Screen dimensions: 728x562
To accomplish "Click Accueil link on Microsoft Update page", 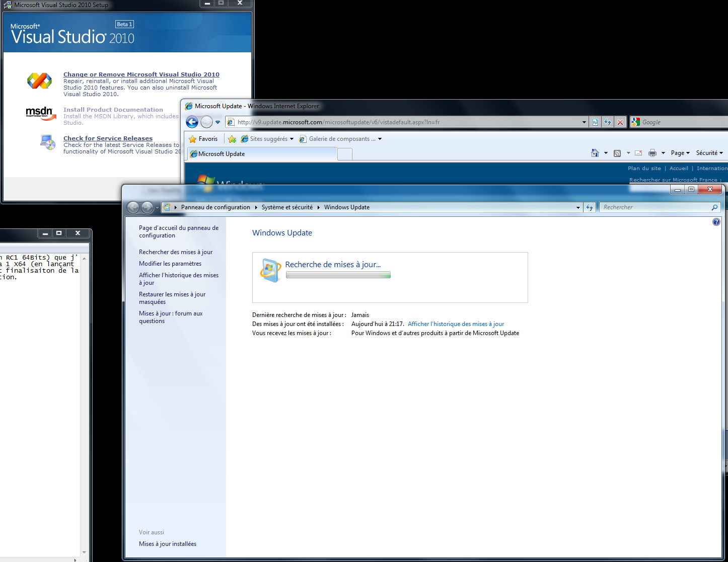I will pyautogui.click(x=679, y=169).
